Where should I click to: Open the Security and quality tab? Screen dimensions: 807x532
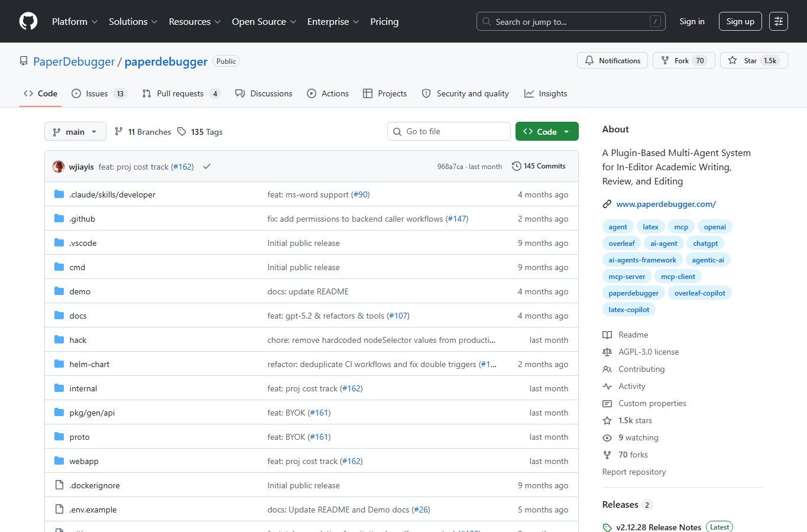465,93
